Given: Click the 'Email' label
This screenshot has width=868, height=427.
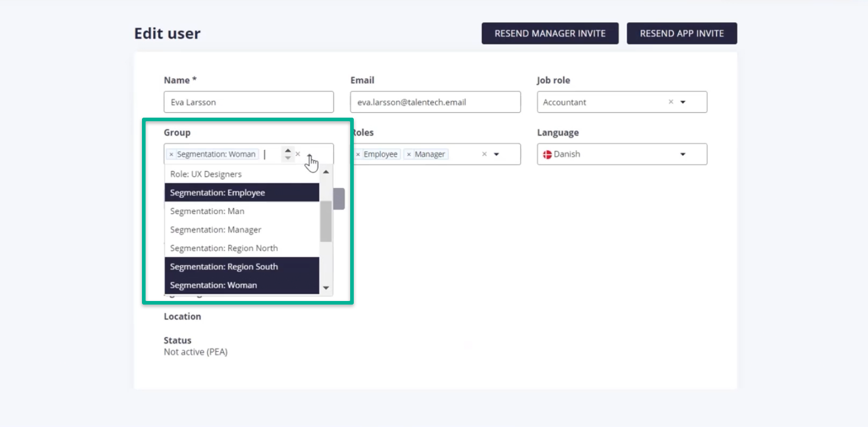Looking at the screenshot, I should point(362,80).
